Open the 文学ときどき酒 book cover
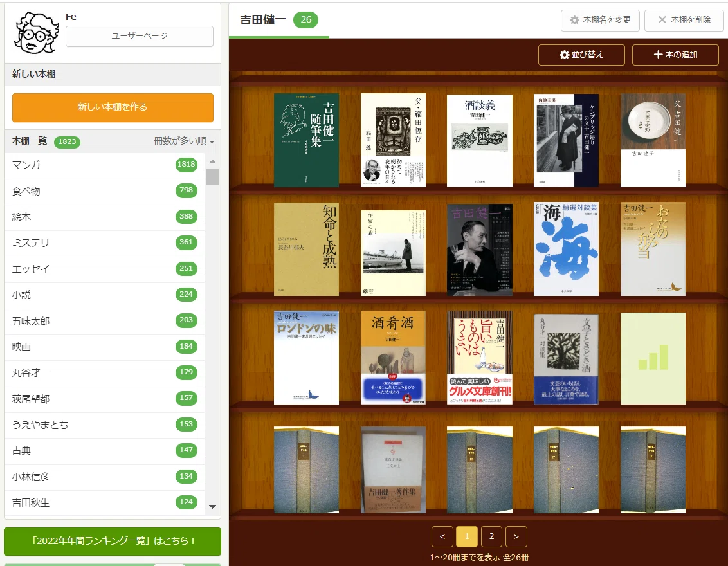The image size is (728, 566). pos(567,360)
